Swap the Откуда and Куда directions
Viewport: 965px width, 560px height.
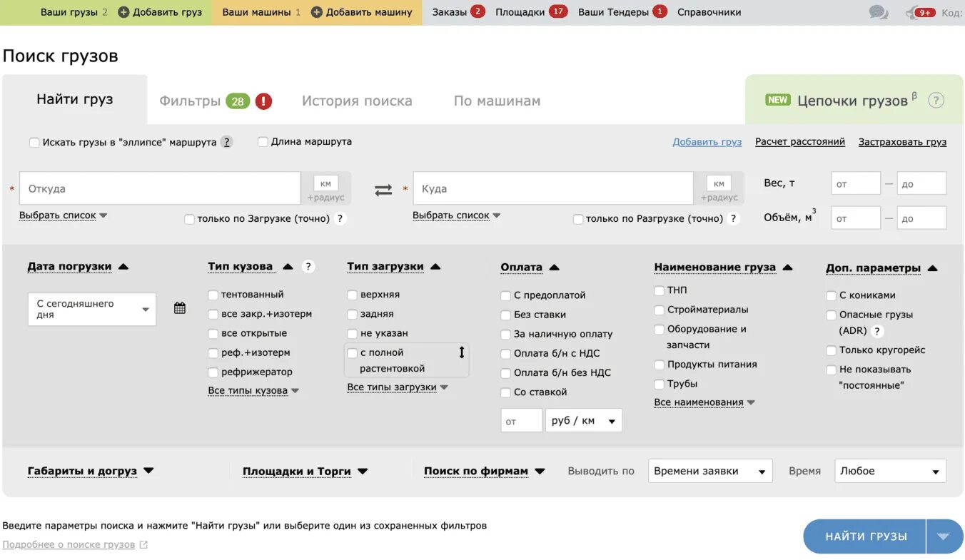coord(383,189)
